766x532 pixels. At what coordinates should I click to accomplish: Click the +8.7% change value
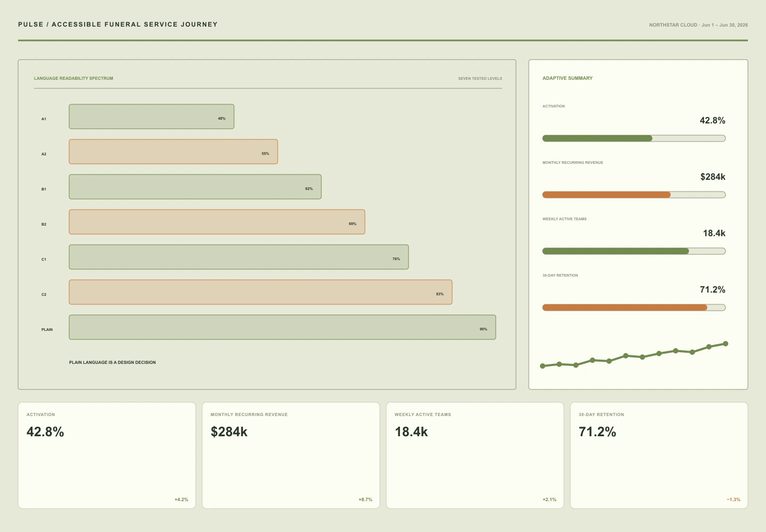click(365, 500)
